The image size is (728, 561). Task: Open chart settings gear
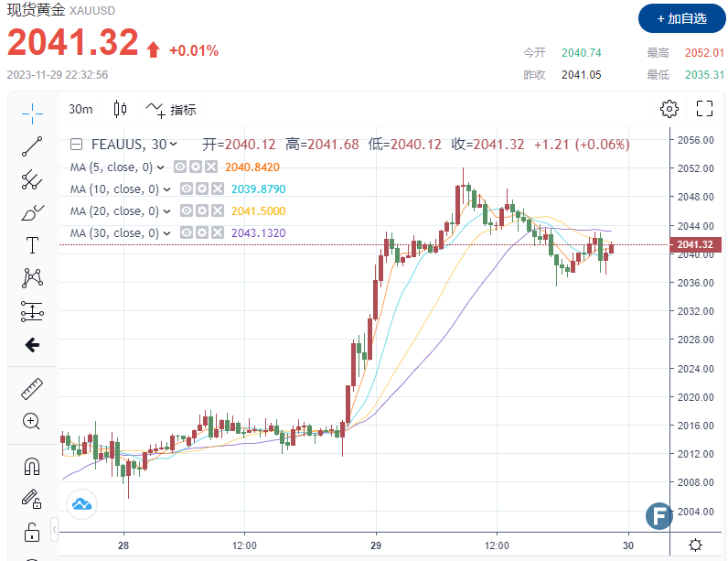669,110
